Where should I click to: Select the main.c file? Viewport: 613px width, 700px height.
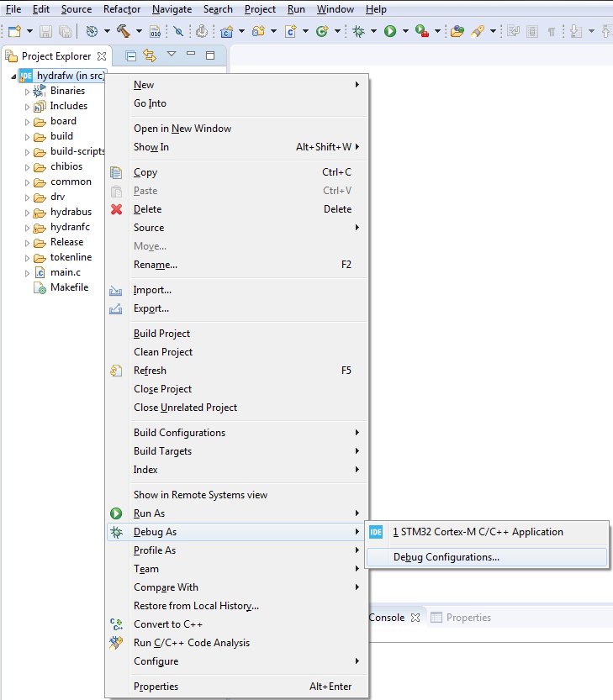[x=66, y=272]
